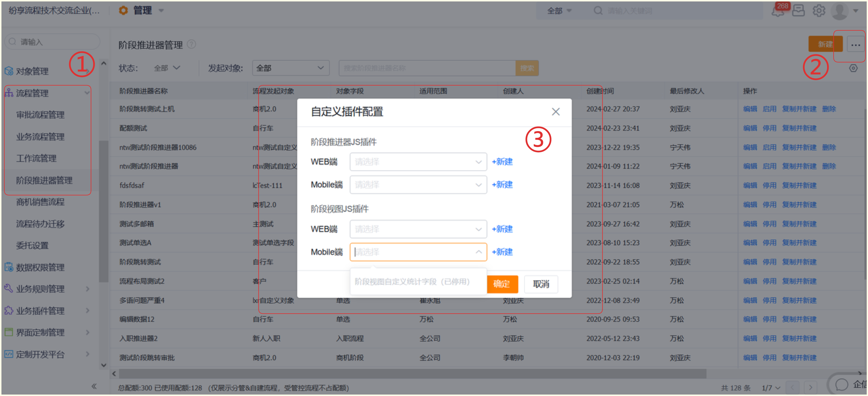Open the 全部 scope dropdown in top search
The image size is (868, 396).
click(x=559, y=11)
